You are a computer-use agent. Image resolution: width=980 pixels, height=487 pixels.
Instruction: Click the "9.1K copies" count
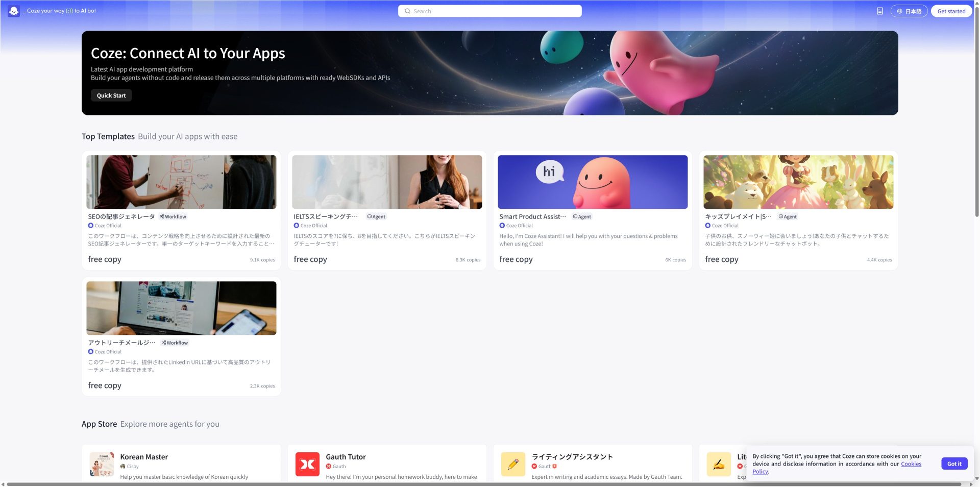[x=262, y=260]
